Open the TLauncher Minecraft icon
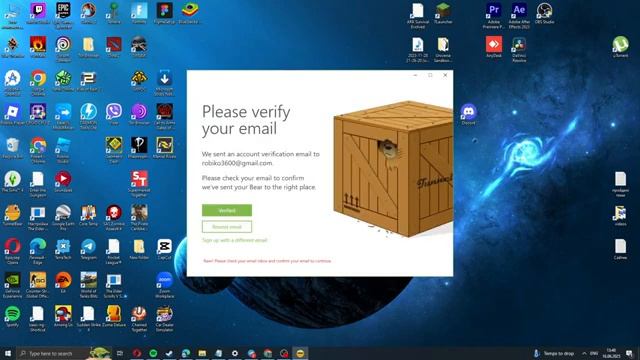The width and height of the screenshot is (640, 360). click(443, 13)
